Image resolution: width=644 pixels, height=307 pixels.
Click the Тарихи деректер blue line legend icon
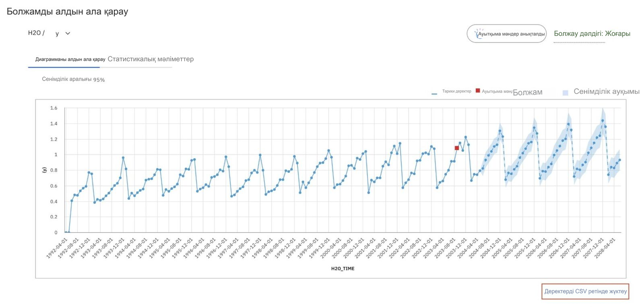(x=434, y=93)
